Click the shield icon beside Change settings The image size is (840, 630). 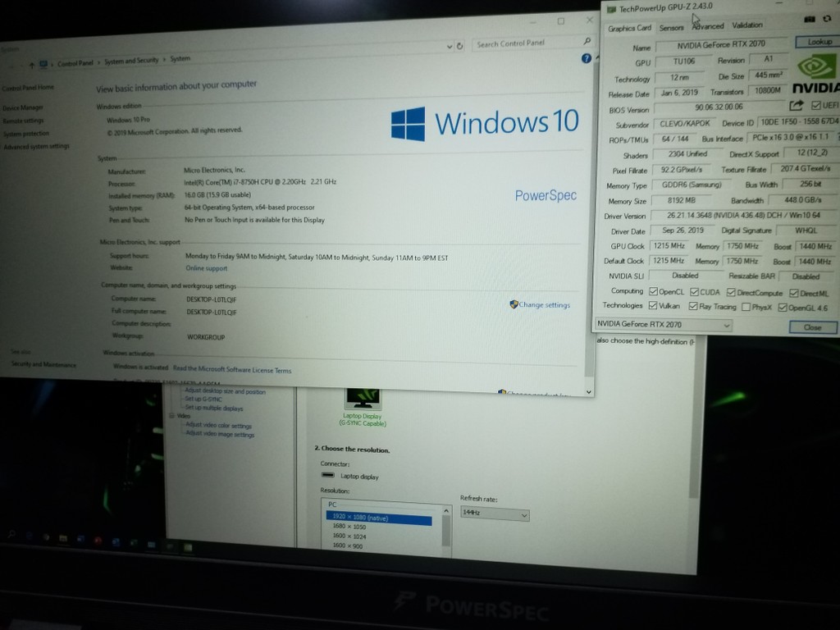pyautogui.click(x=514, y=304)
